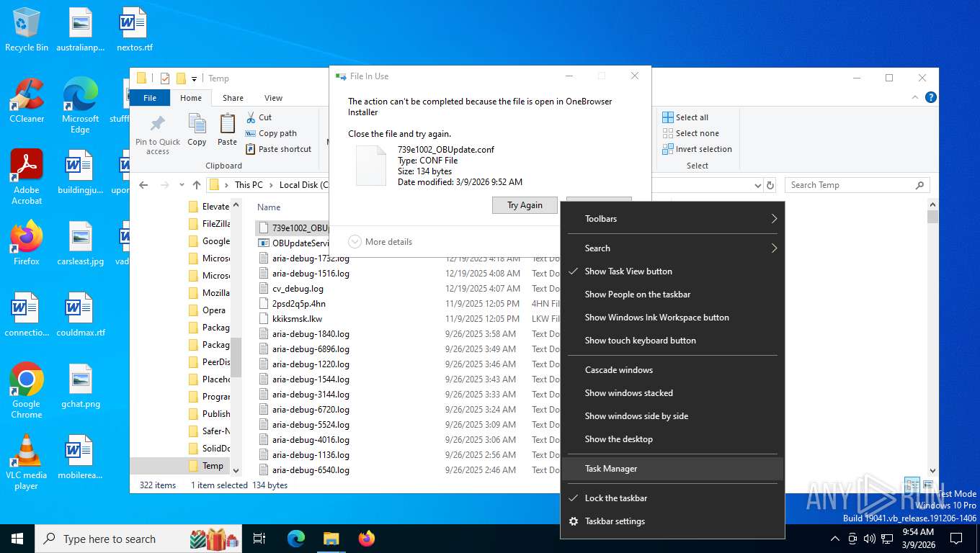This screenshot has height=553, width=980.
Task: Open the Adobe Acrobat desktop shortcut
Action: [27, 177]
